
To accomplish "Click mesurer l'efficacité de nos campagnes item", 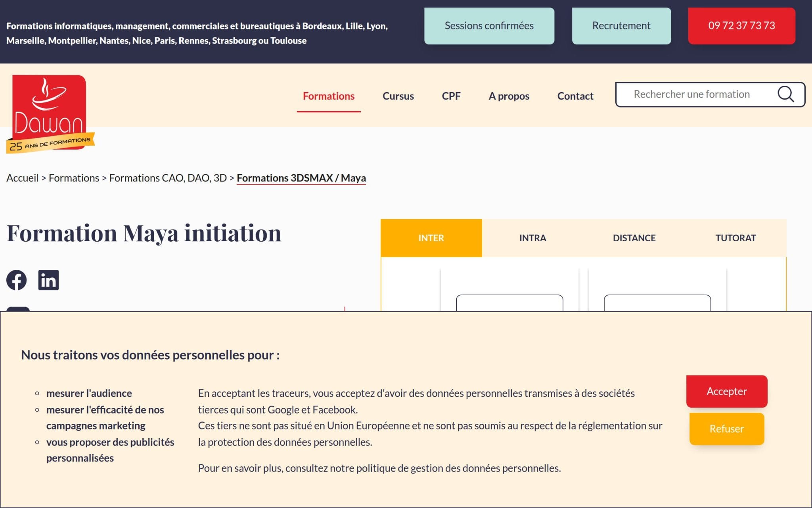I will 105,418.
